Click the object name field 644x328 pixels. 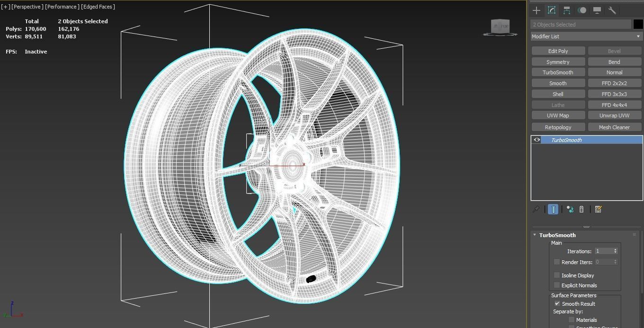click(x=581, y=24)
